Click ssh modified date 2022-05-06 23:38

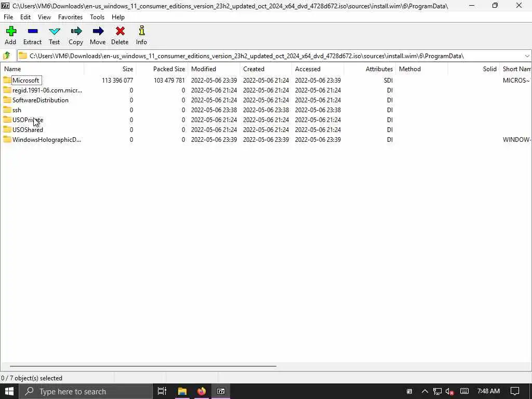214,110
